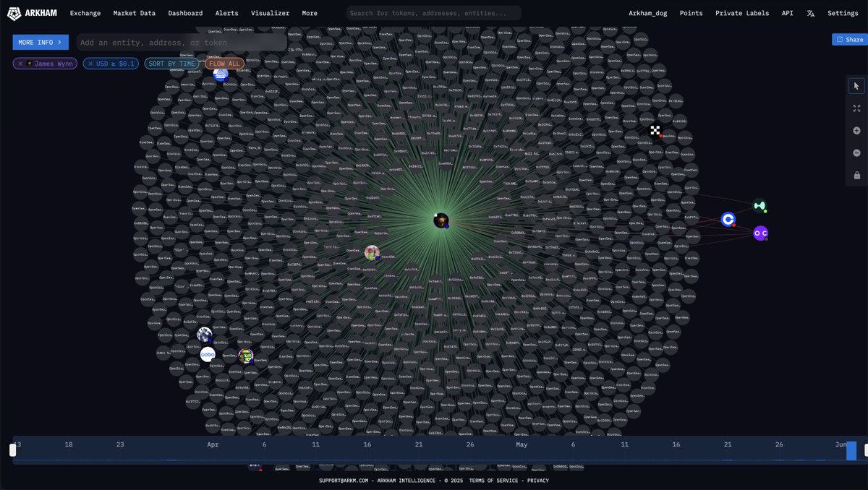
Task: Click the Add an entity input field
Action: (181, 42)
